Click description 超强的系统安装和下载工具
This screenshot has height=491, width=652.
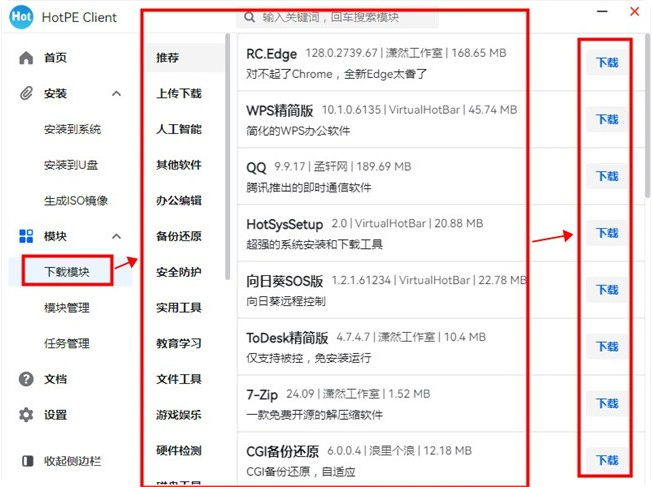(314, 244)
